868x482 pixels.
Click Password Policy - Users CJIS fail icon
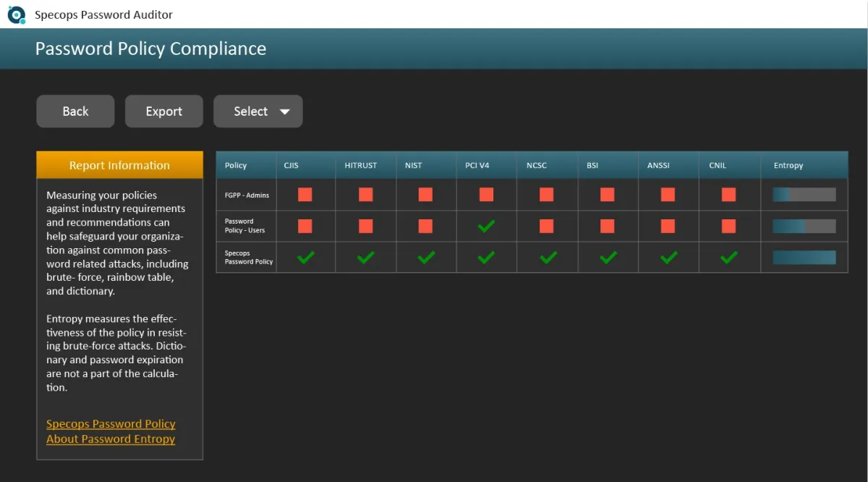pyautogui.click(x=305, y=226)
